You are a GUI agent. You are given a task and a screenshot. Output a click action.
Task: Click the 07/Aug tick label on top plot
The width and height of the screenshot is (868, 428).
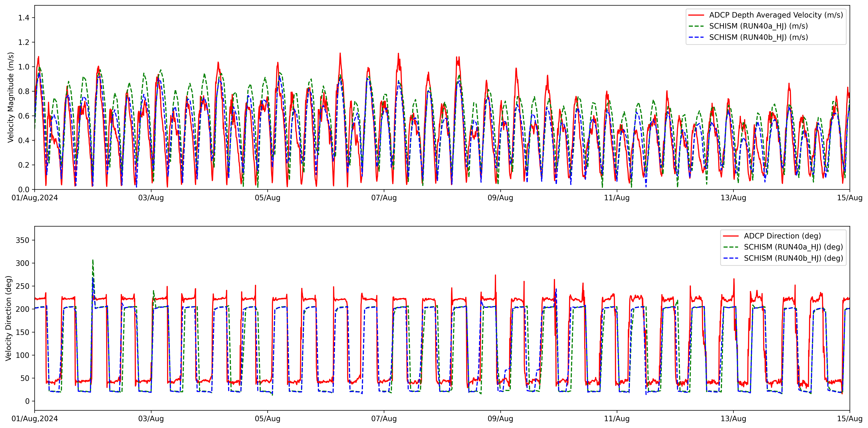click(384, 198)
